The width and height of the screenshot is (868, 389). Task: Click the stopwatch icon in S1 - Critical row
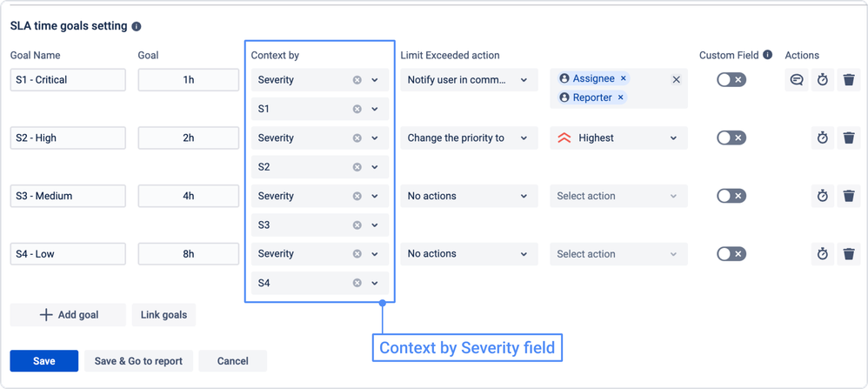pos(823,80)
